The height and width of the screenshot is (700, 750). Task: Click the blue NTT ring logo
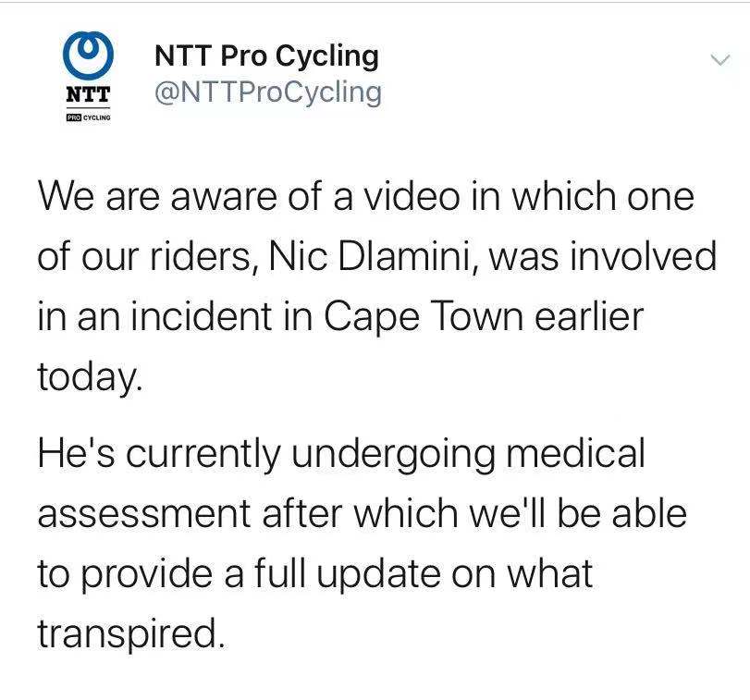tap(88, 55)
